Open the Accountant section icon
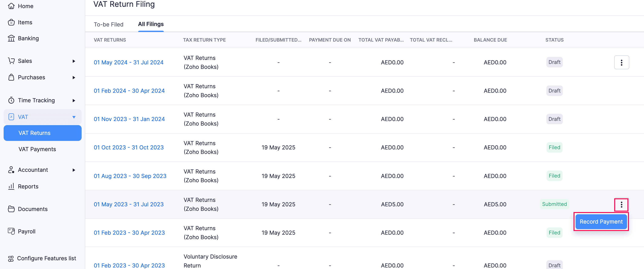Viewport: 644px width, 269px height. pyautogui.click(x=12, y=170)
